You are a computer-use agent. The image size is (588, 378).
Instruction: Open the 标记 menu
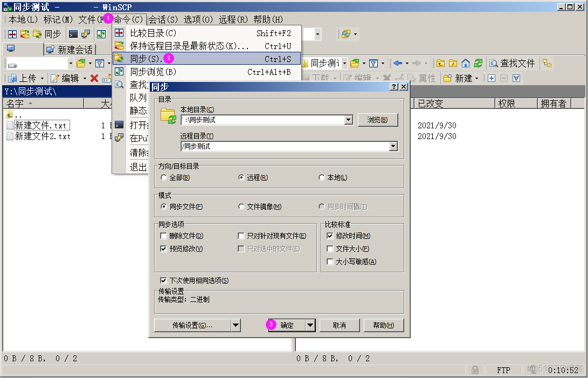click(58, 19)
